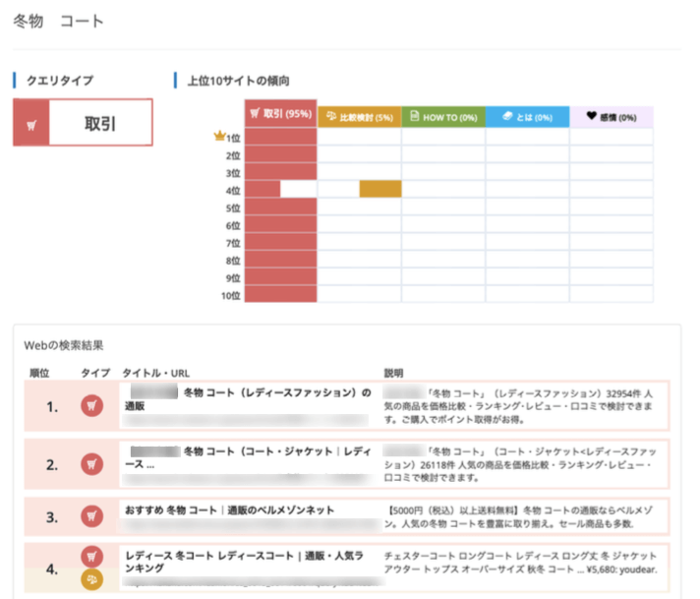Click the heart icon in the 感情 header
Image resolution: width=700 pixels, height=599 pixels.
tap(592, 116)
